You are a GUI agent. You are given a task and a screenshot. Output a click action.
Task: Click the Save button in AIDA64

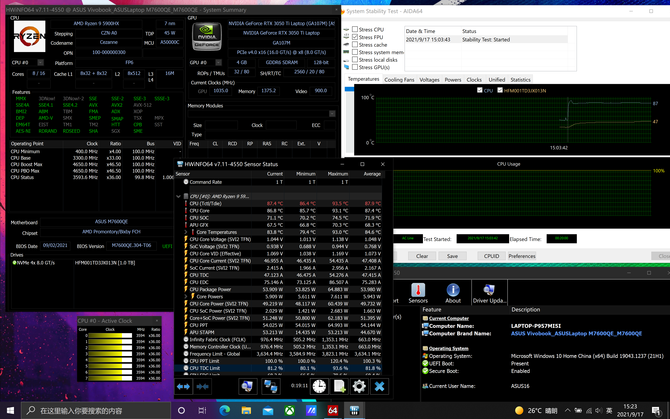pos(452,256)
